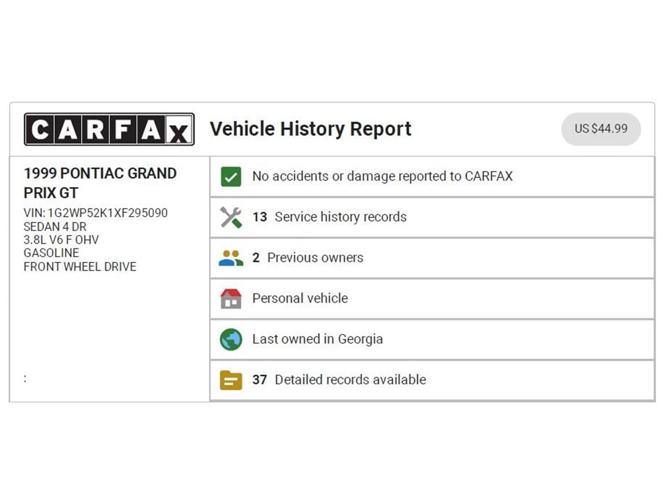The height and width of the screenshot is (500, 666).
Task: Click the wrench and screwdriver service icon
Action: point(231,217)
